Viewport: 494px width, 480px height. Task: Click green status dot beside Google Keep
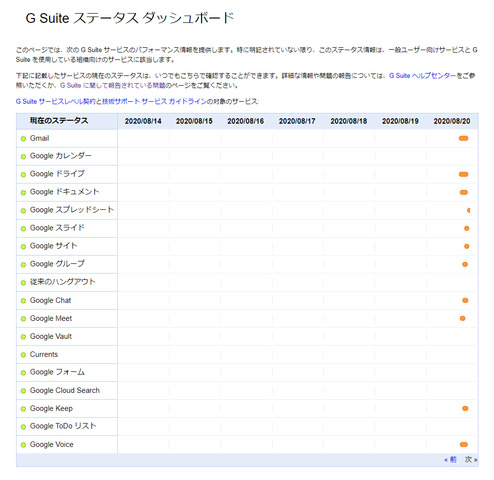pyautogui.click(x=23, y=409)
